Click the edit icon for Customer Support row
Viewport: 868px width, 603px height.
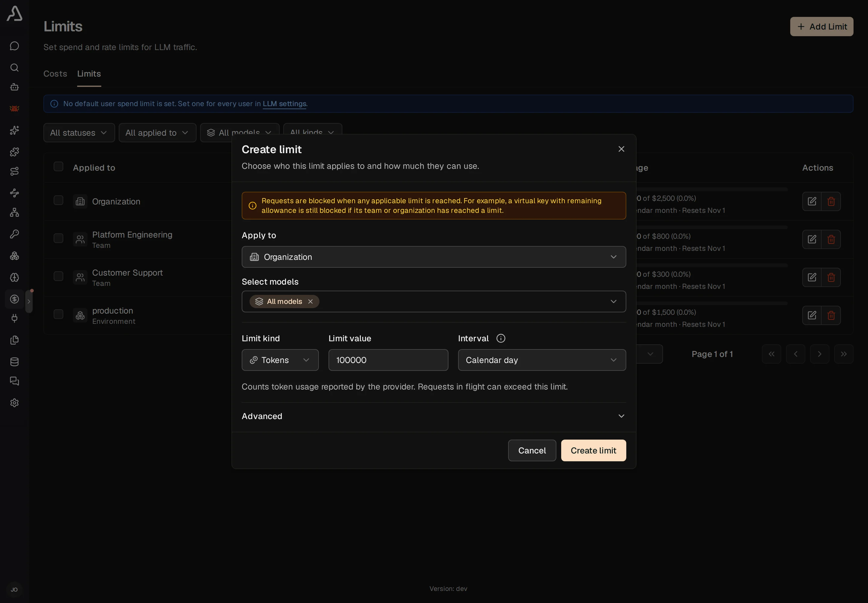[812, 277]
